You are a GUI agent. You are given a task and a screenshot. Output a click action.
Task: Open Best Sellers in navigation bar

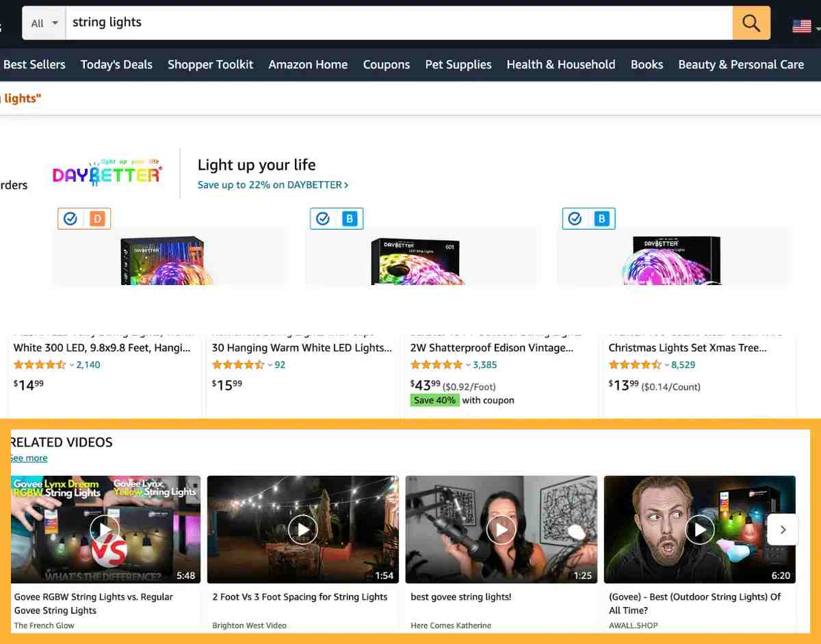coord(34,64)
